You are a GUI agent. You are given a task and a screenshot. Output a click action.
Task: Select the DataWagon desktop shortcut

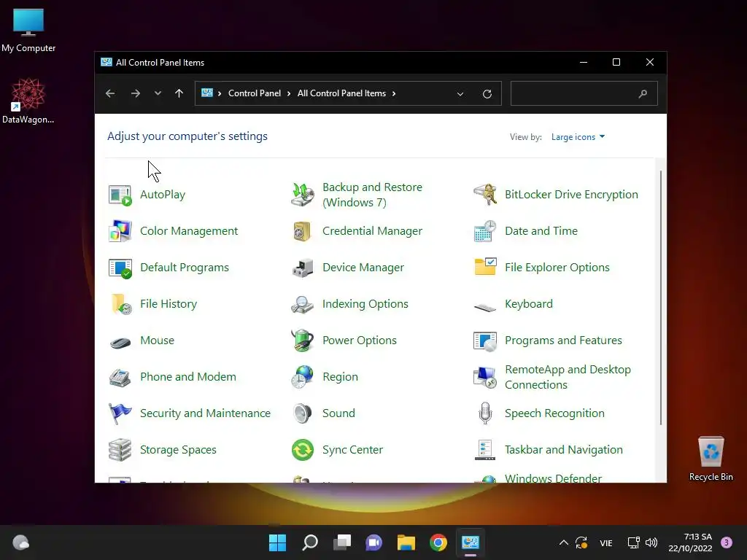pos(28,101)
